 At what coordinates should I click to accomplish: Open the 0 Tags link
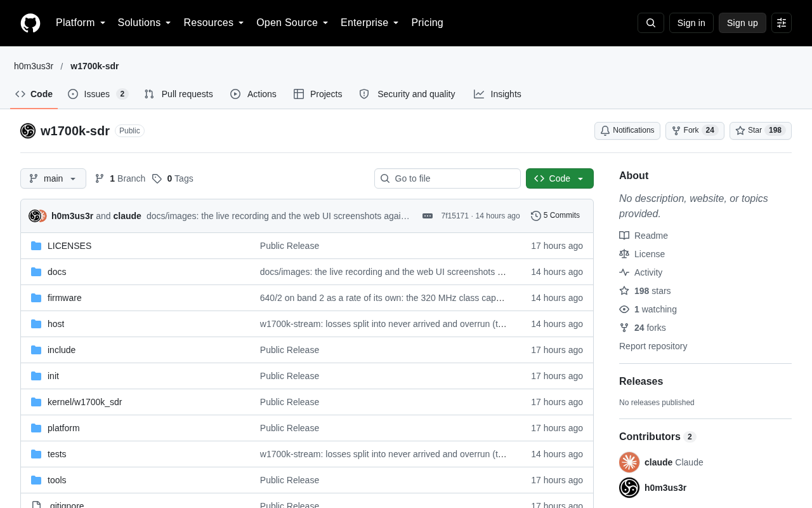click(x=173, y=178)
